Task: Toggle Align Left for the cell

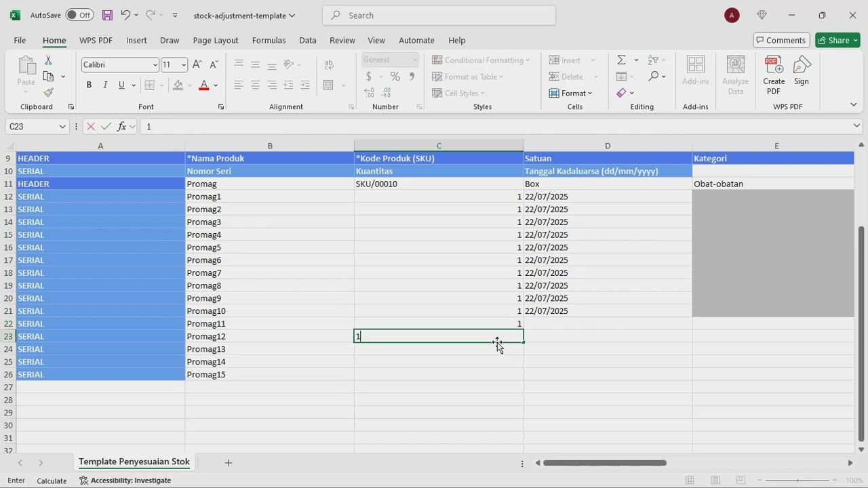Action: click(239, 85)
